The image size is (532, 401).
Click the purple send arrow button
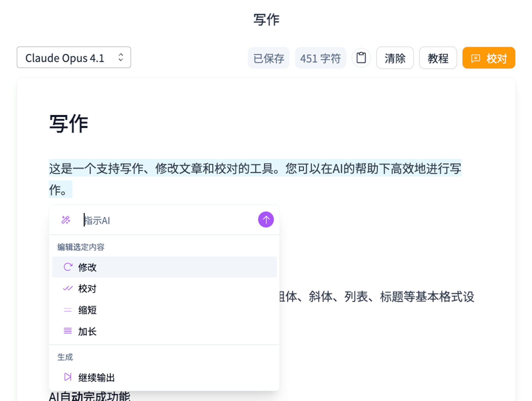(x=266, y=220)
